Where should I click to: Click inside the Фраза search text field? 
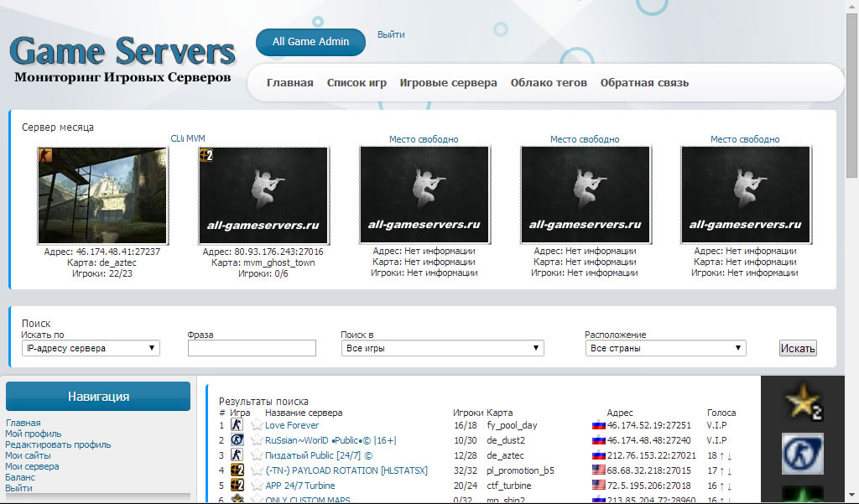[x=252, y=348]
